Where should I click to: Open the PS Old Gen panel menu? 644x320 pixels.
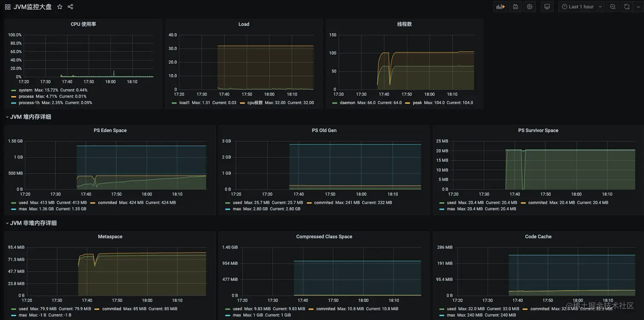(324, 130)
